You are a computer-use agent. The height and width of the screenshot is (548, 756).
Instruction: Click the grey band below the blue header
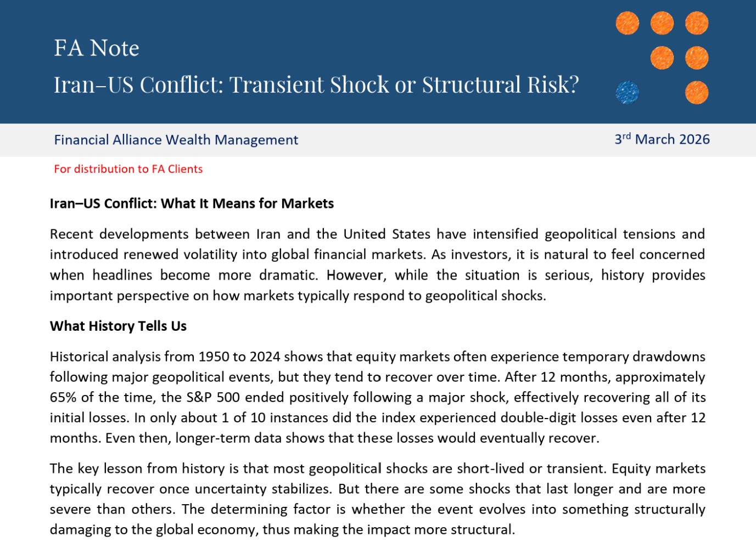pyautogui.click(x=439, y=140)
